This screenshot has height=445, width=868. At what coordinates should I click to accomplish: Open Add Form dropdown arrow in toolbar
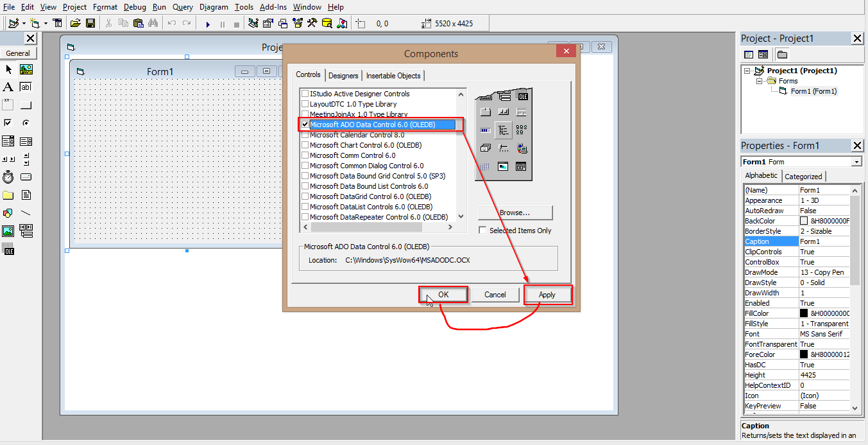(x=46, y=23)
